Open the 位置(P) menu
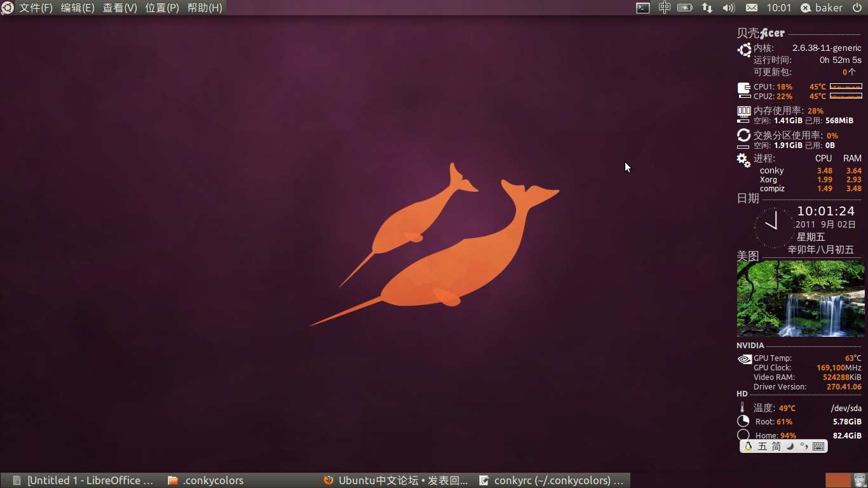 click(162, 8)
